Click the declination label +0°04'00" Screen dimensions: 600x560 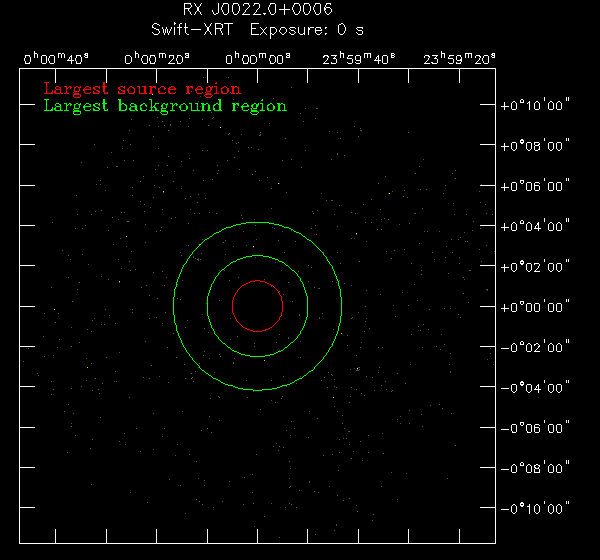(535, 226)
